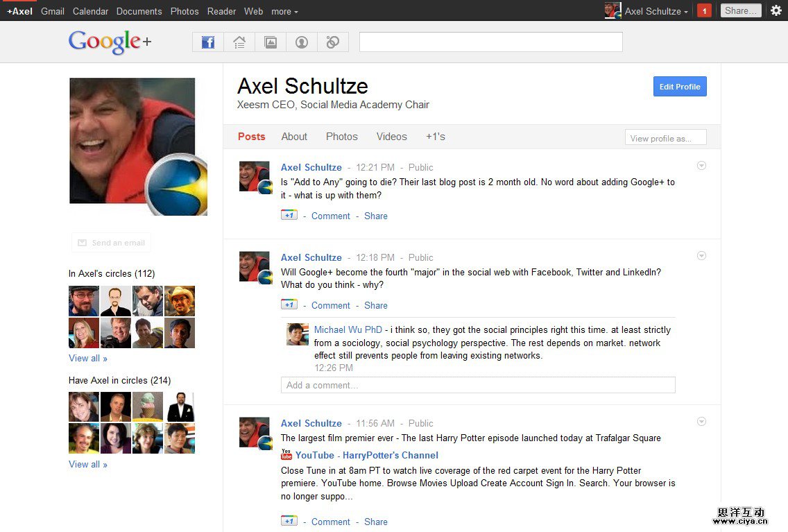This screenshot has height=532, width=788.
Task: Open the Circles icon in Google+ toolbar
Action: click(x=333, y=42)
